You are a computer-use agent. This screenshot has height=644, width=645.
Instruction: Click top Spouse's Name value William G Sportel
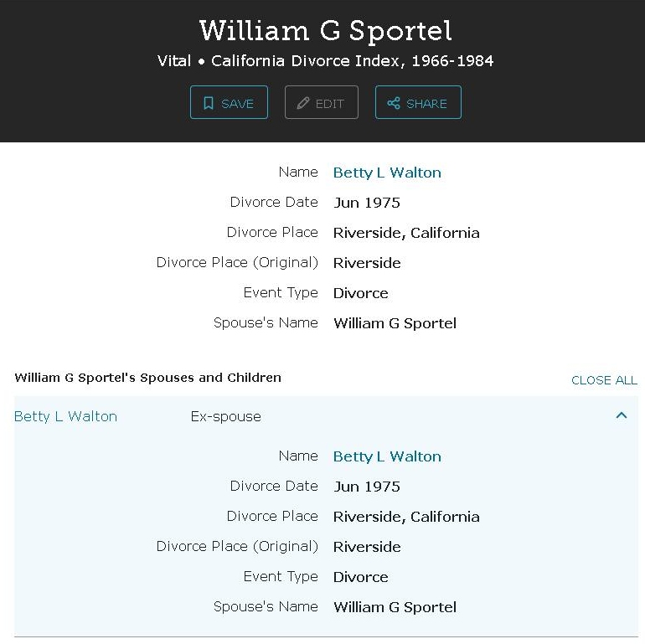point(395,323)
